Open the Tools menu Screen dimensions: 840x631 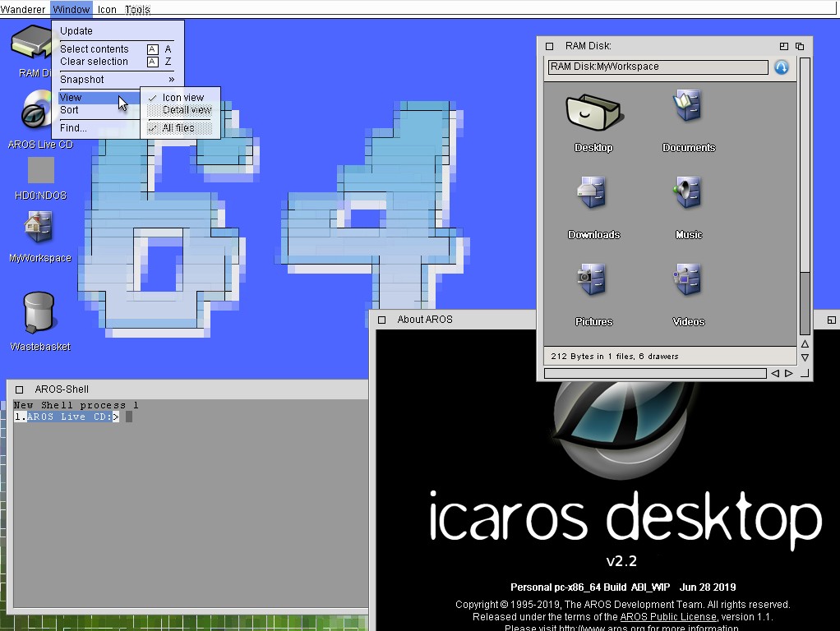pyautogui.click(x=136, y=10)
